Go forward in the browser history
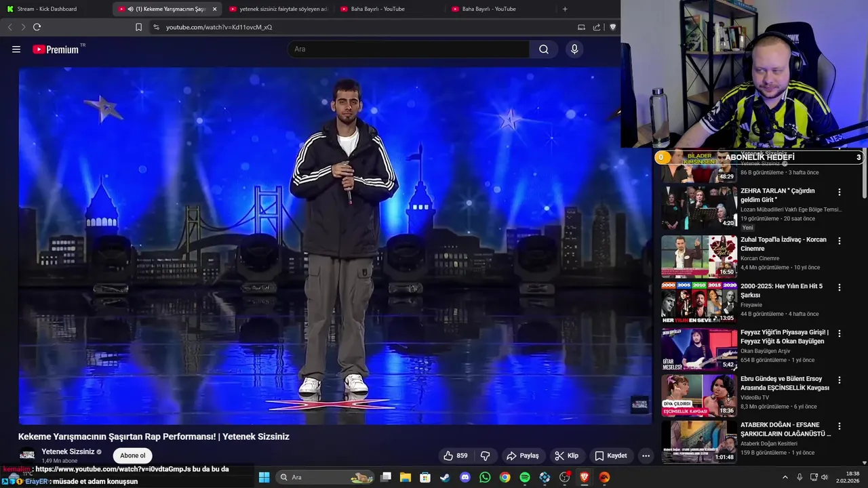The image size is (868, 488). (x=23, y=27)
